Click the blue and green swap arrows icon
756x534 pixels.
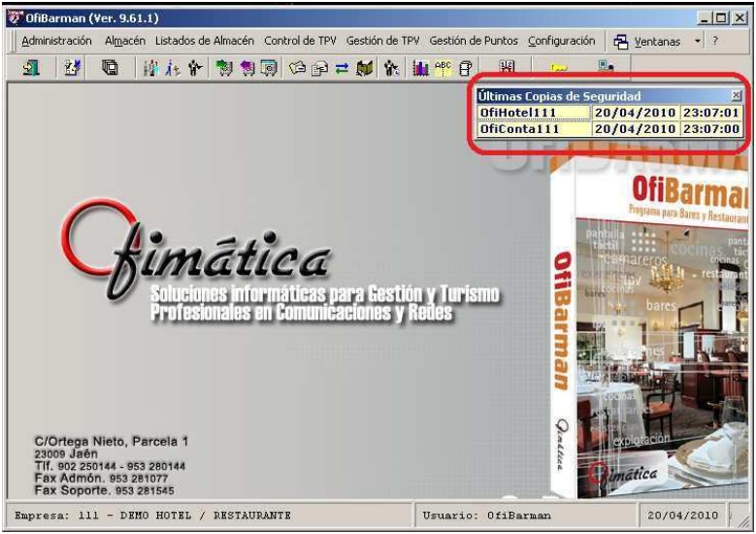click(342, 69)
